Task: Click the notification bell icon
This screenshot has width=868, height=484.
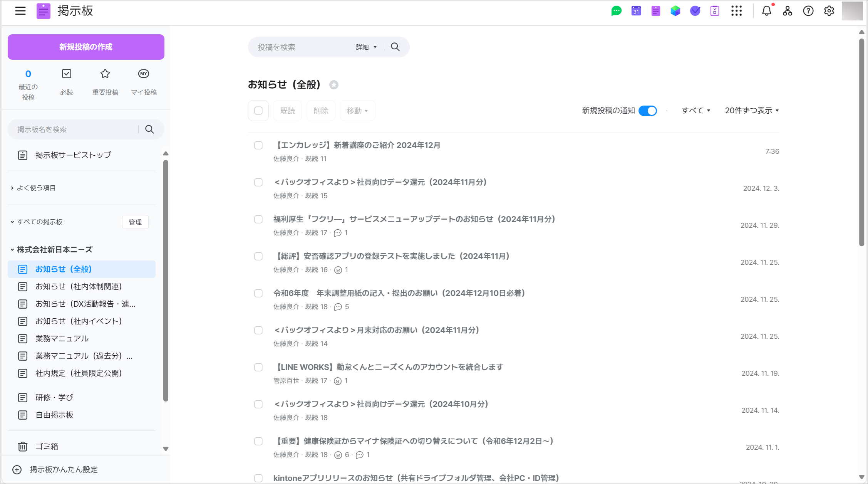Action: click(x=766, y=11)
